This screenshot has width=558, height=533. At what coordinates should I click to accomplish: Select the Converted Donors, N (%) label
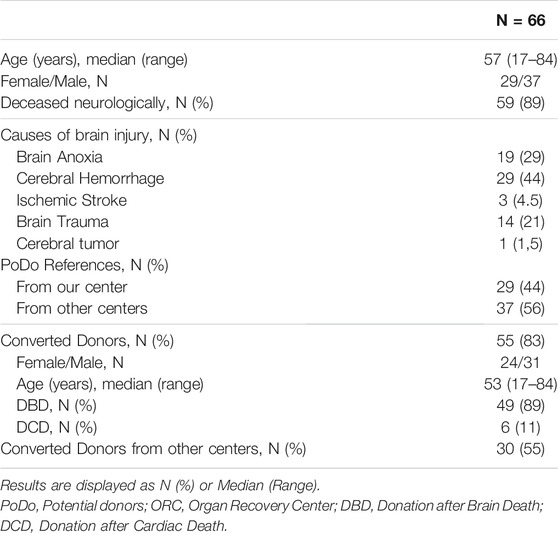click(87, 341)
